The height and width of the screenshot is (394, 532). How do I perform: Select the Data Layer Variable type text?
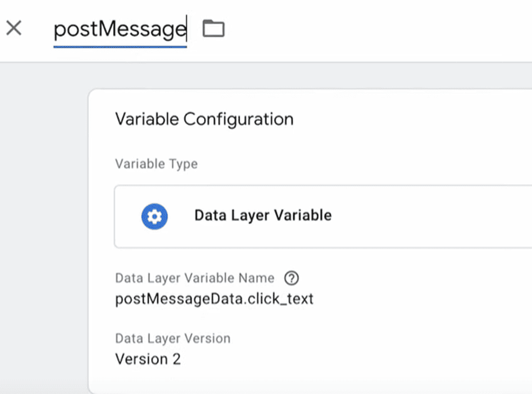coord(263,216)
